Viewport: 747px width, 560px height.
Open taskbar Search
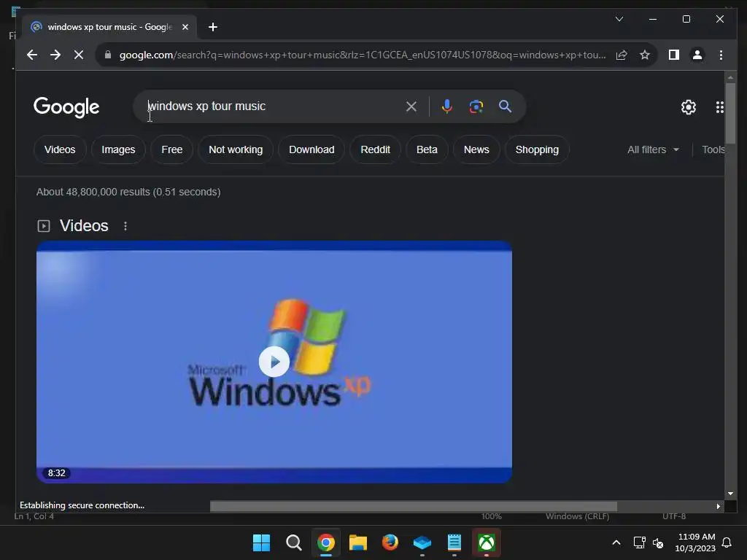[x=293, y=542]
